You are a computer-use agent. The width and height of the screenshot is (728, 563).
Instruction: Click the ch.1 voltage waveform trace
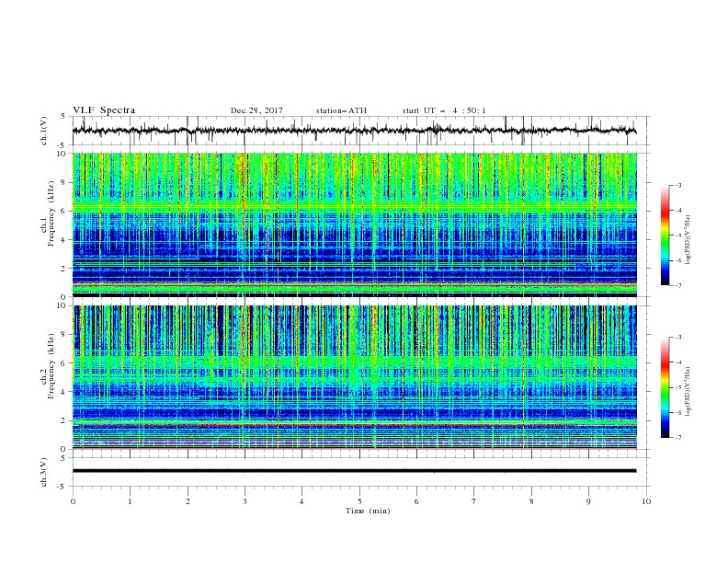point(354,131)
